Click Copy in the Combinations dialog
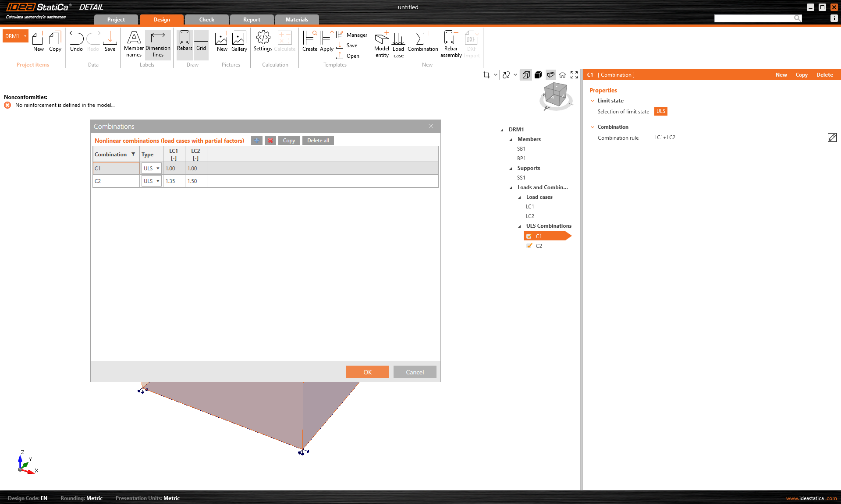The image size is (841, 504). tap(289, 141)
